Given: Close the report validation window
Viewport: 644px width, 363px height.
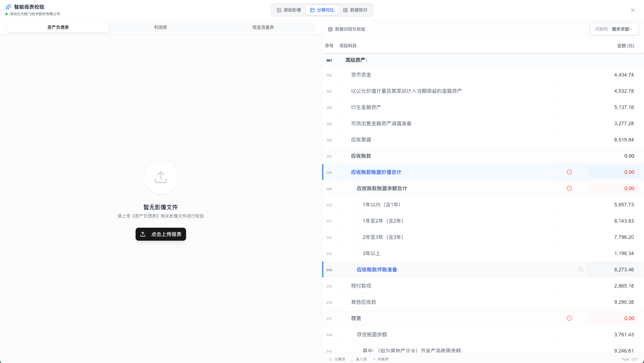Looking at the screenshot, I should point(632,10).
